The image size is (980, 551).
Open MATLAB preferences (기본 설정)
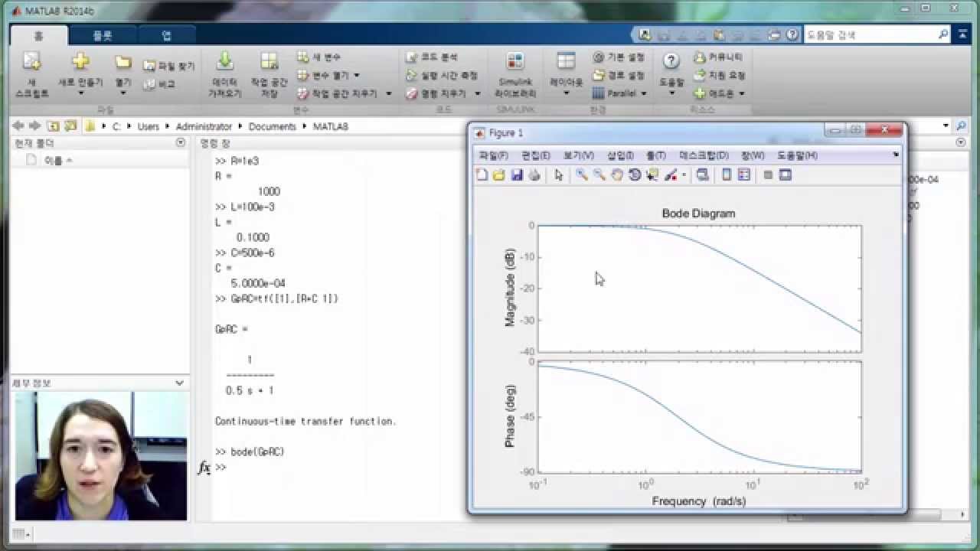point(619,57)
